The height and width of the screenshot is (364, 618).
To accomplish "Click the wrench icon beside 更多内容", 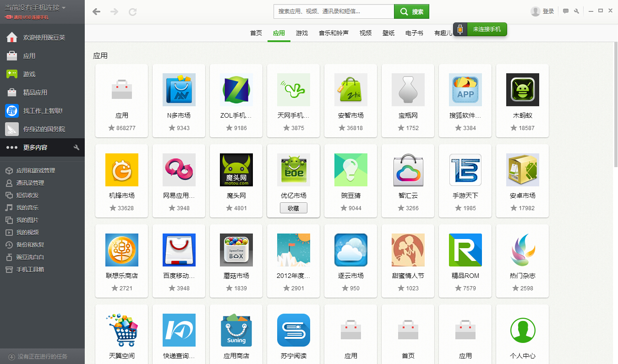I will (x=77, y=147).
